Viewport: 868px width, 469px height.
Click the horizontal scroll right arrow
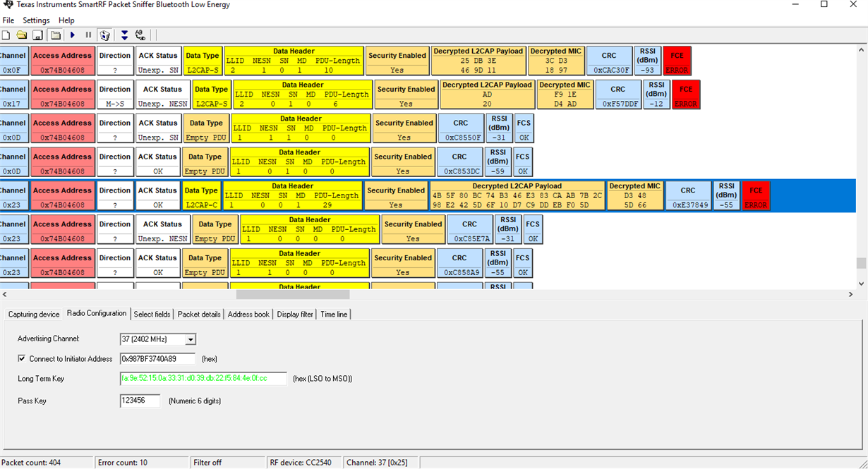[850, 295]
